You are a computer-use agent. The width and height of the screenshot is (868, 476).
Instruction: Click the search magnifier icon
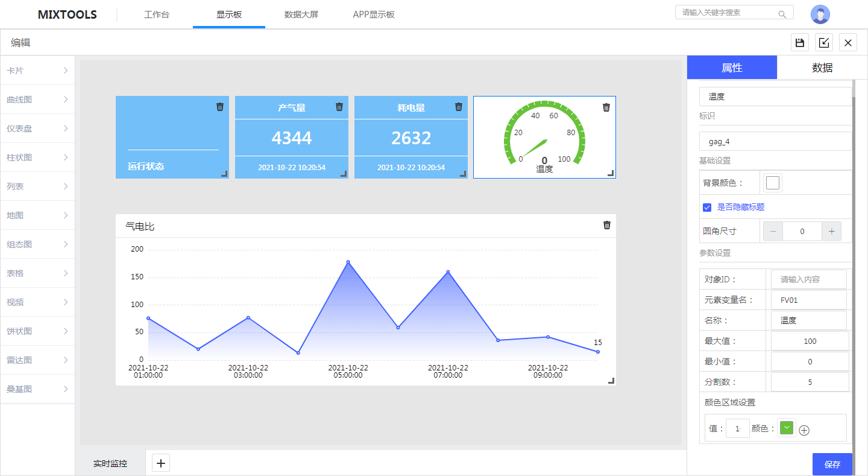(x=782, y=14)
